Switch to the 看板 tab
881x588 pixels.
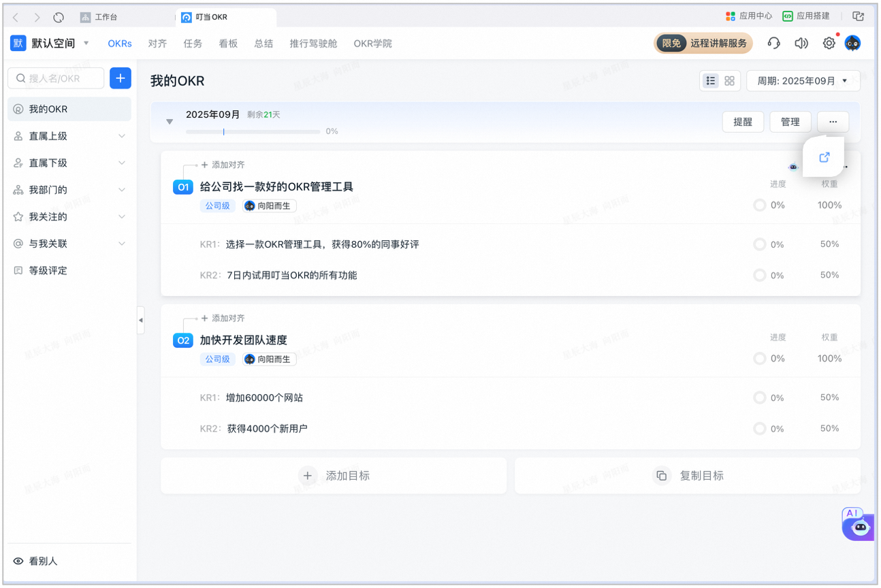pos(228,44)
